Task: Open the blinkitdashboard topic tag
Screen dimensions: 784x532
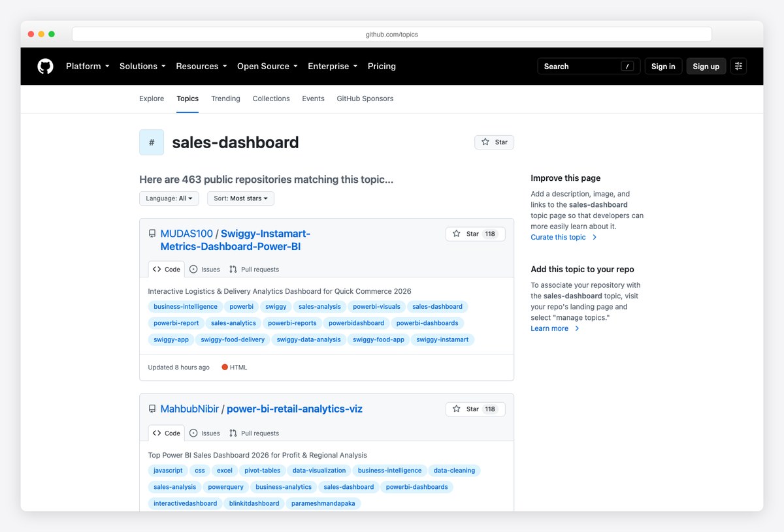Action: [x=254, y=503]
